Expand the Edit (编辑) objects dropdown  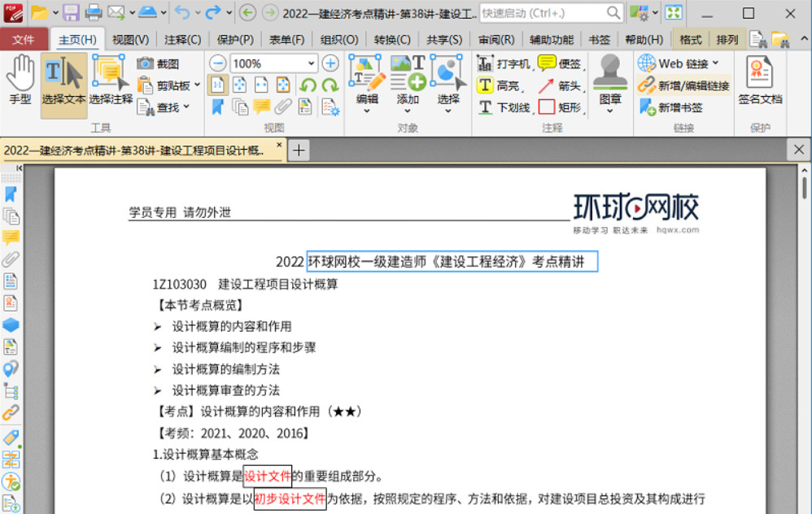point(367,111)
